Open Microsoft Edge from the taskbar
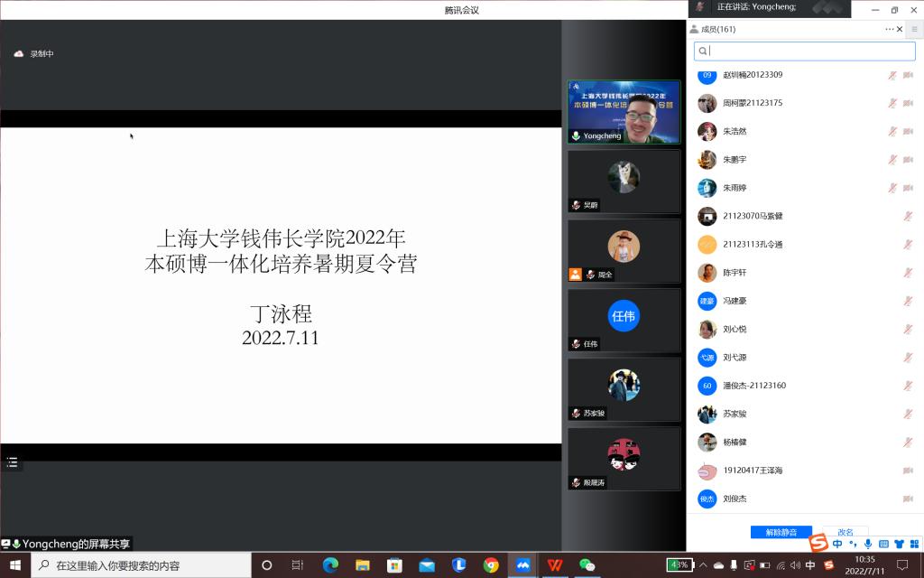Viewport: 924px width, 578px height. point(330,565)
